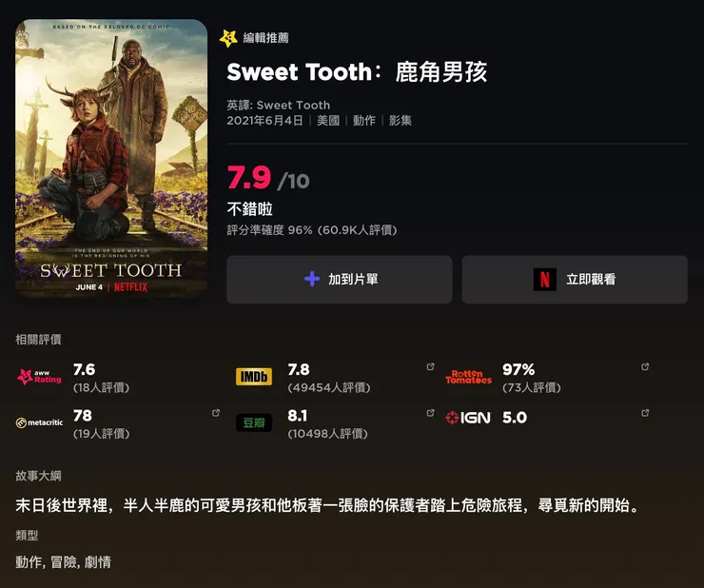704x588 pixels.
Task: Open the IMDb external link icon
Action: (431, 367)
